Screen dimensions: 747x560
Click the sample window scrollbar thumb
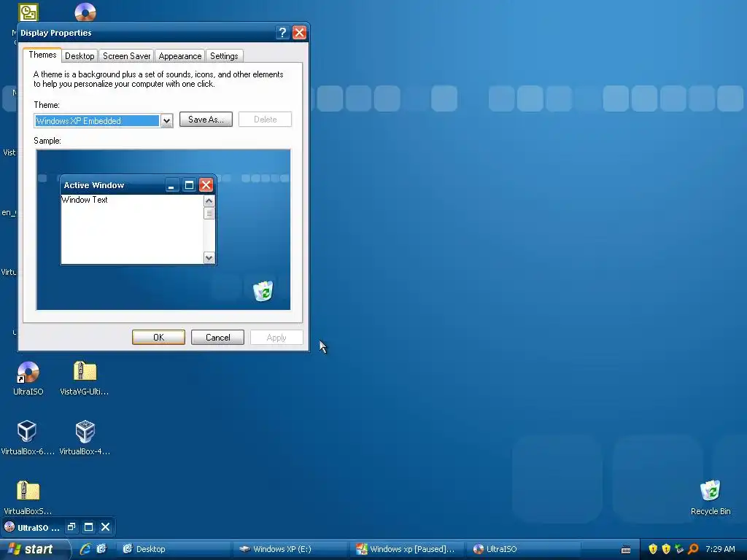tap(209, 214)
